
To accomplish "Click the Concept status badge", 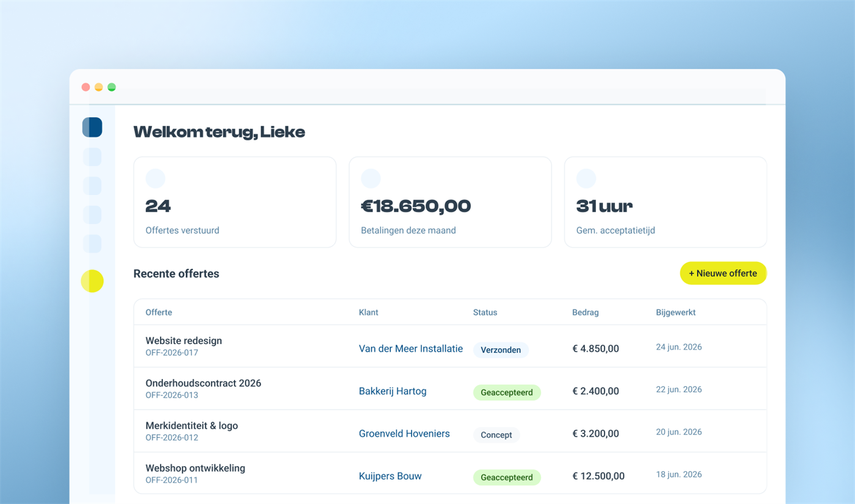I will [x=497, y=435].
